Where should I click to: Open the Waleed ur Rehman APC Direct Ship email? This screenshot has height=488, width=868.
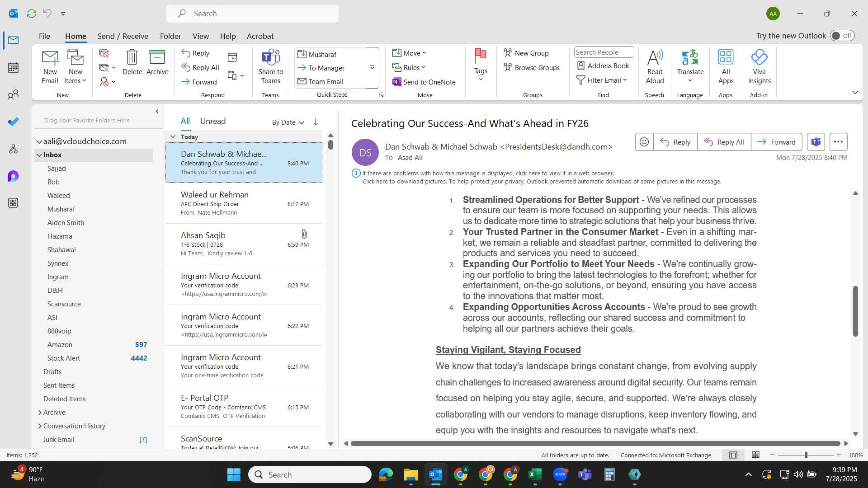(244, 203)
